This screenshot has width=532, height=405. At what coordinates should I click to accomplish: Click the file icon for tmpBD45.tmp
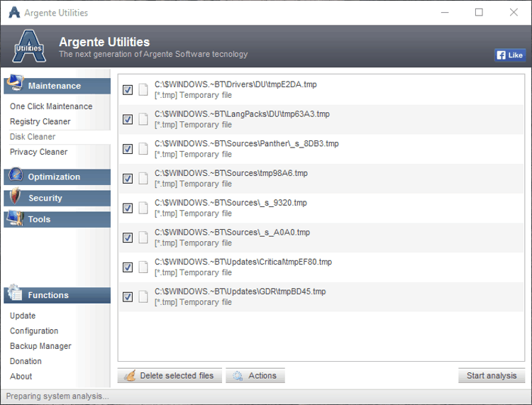coord(143,296)
